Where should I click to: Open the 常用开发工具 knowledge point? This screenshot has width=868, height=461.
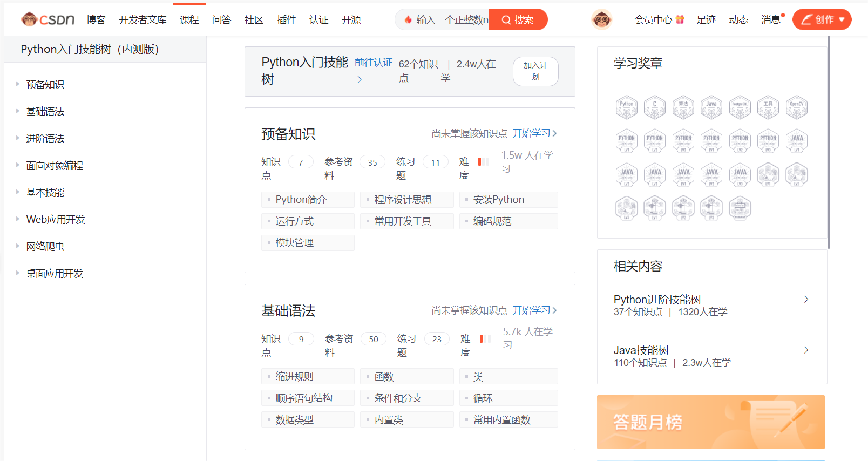[x=407, y=221]
